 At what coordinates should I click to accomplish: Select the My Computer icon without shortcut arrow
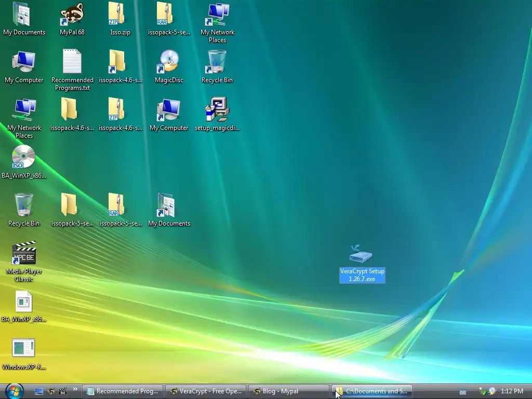click(24, 67)
